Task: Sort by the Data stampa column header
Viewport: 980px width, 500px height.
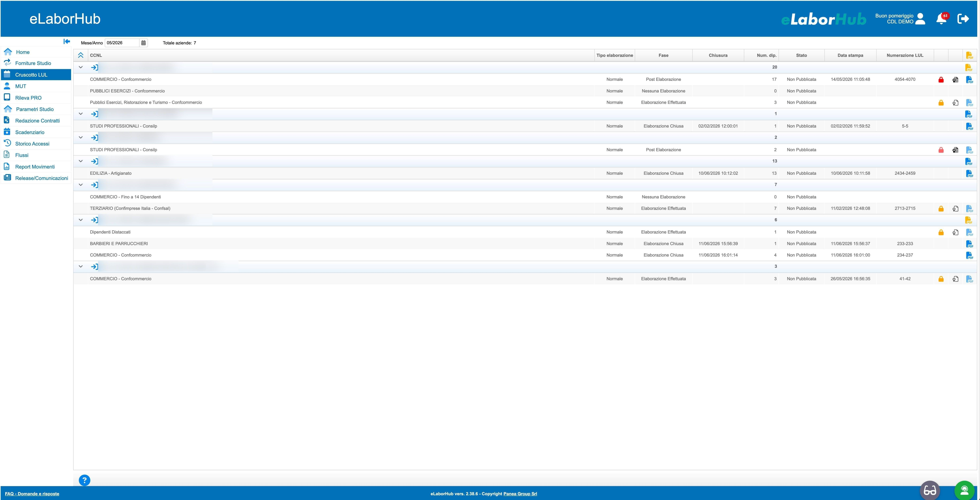Action: pyautogui.click(x=850, y=56)
